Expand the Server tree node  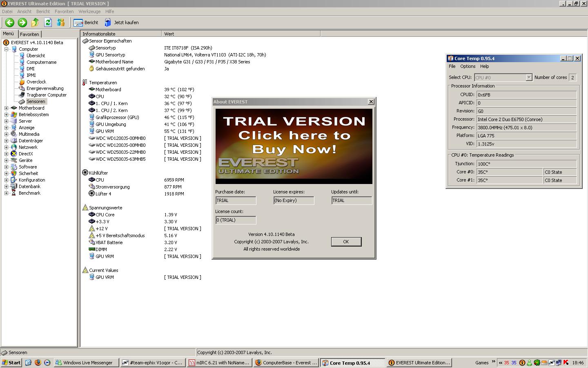[7, 121]
